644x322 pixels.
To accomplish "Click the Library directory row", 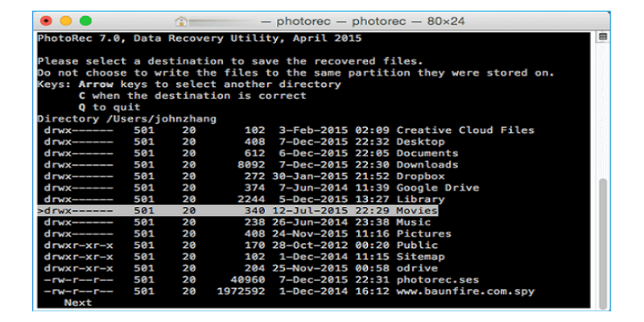I will click(x=420, y=199).
